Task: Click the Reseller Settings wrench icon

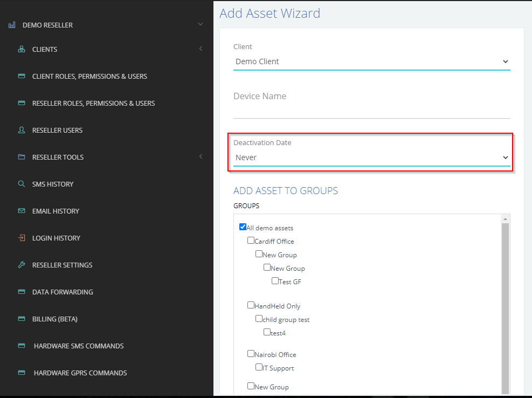Action: (x=22, y=265)
